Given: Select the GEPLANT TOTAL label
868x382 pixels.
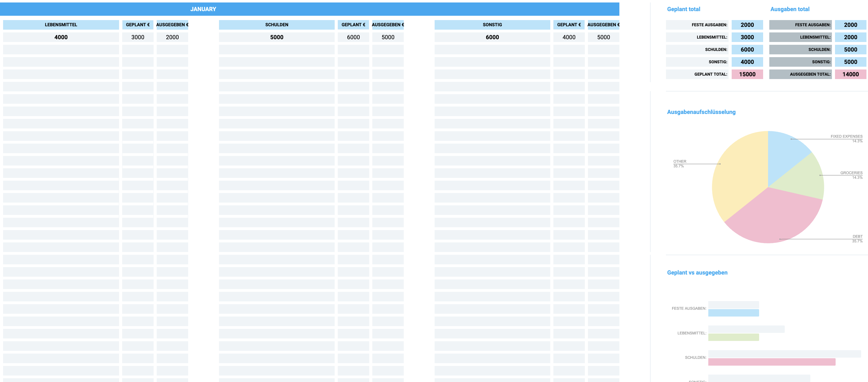Looking at the screenshot, I should [697, 74].
